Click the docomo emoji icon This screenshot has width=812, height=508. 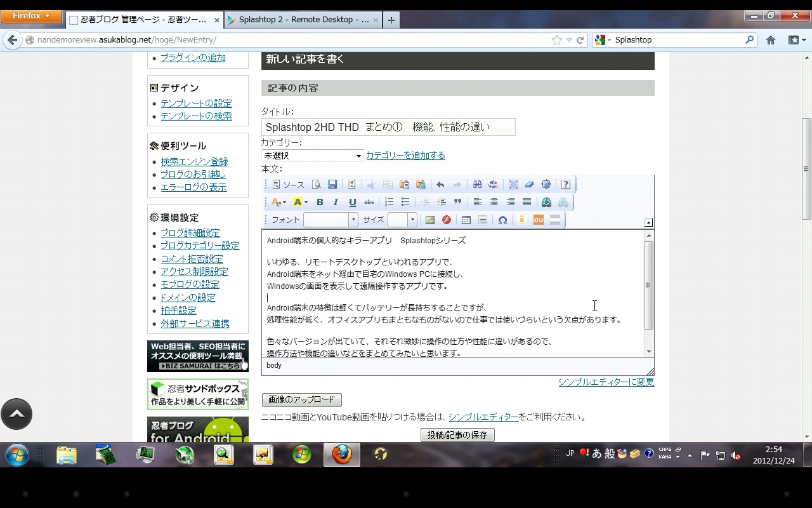click(x=521, y=220)
